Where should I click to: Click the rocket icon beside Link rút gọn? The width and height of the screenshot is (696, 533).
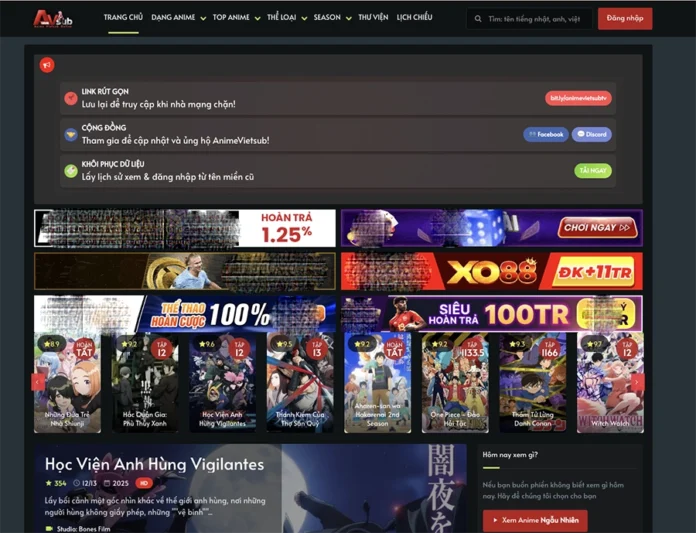coord(71,98)
